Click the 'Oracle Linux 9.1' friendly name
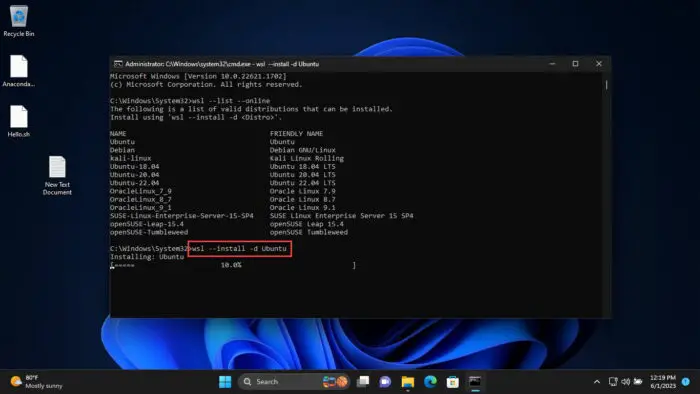 (x=302, y=207)
